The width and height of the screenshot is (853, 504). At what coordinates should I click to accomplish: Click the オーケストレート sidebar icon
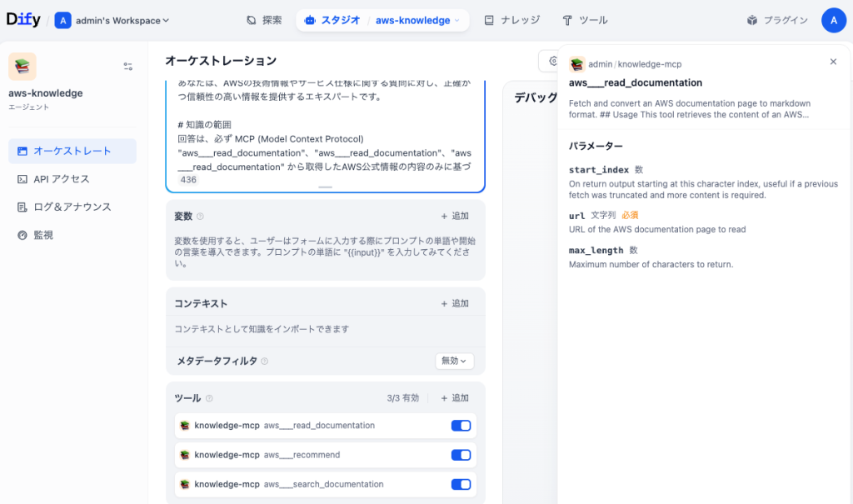[x=22, y=151]
